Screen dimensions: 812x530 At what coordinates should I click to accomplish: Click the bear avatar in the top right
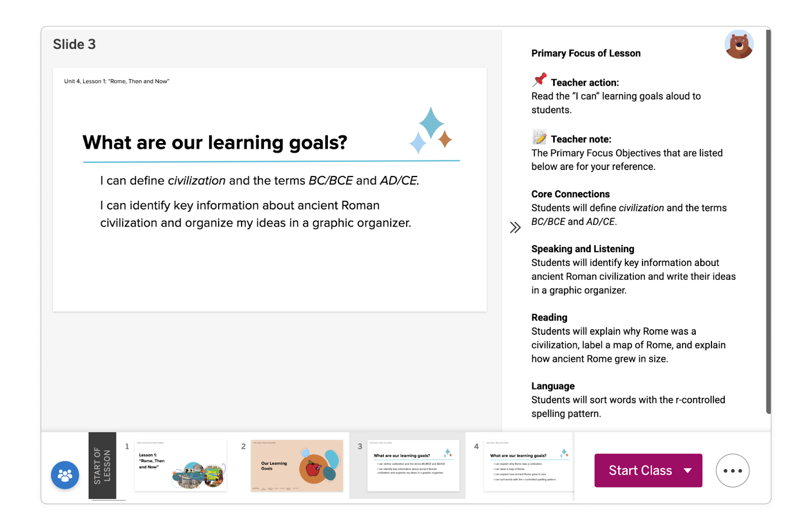coord(739,45)
